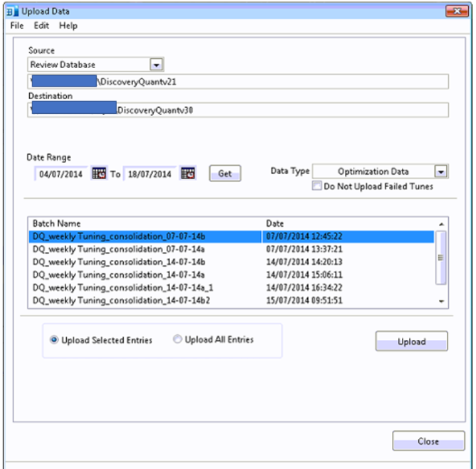476x469 pixels.
Task: Close the Upload Data window
Action: pos(457,11)
